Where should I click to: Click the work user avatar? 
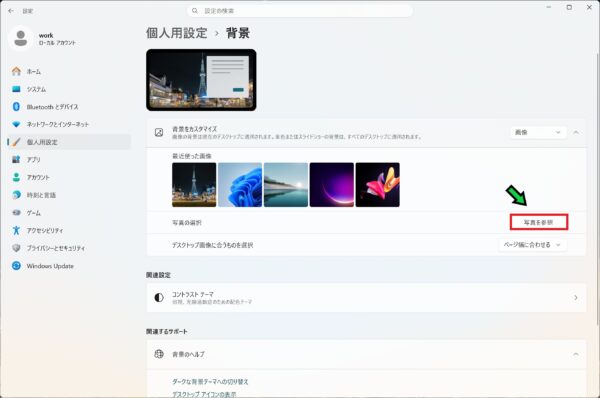pyautogui.click(x=21, y=38)
